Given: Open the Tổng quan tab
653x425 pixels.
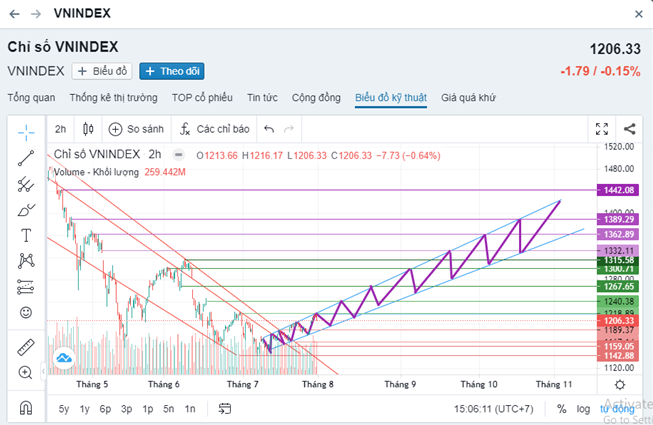Looking at the screenshot, I should tap(31, 98).
